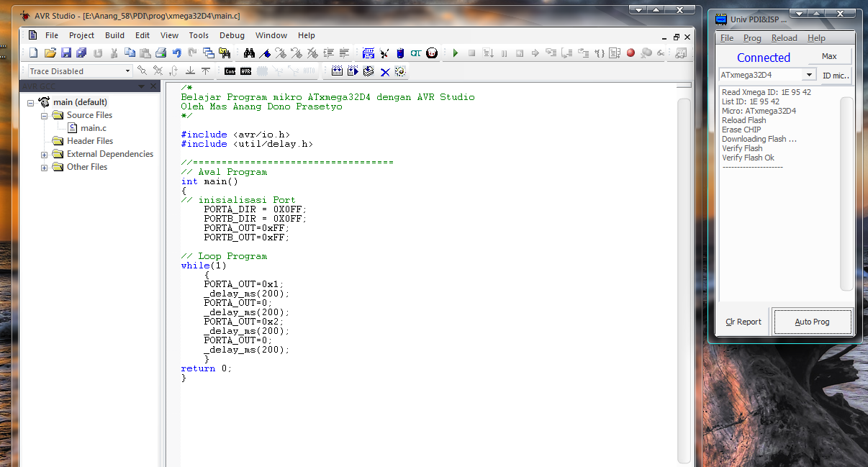
Task: Click the blue battery-shaped toolbar icon
Action: (x=400, y=53)
